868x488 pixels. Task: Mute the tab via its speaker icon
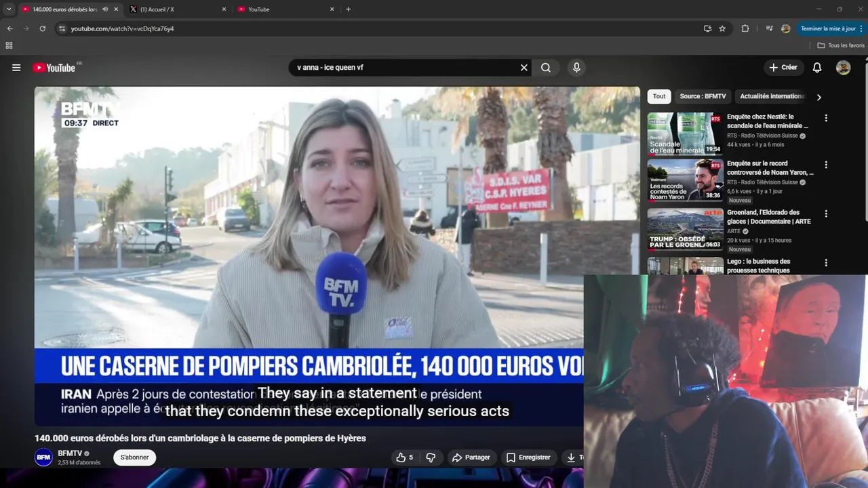pyautogui.click(x=105, y=9)
